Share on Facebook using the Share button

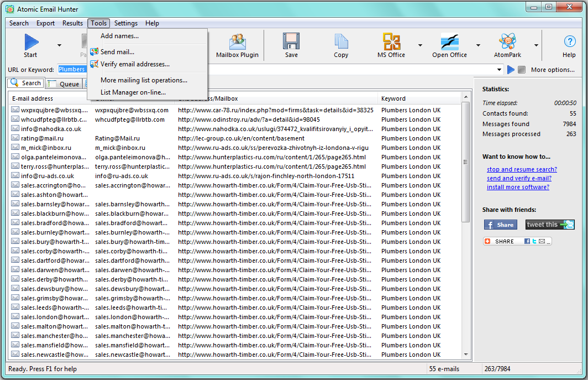click(x=500, y=225)
